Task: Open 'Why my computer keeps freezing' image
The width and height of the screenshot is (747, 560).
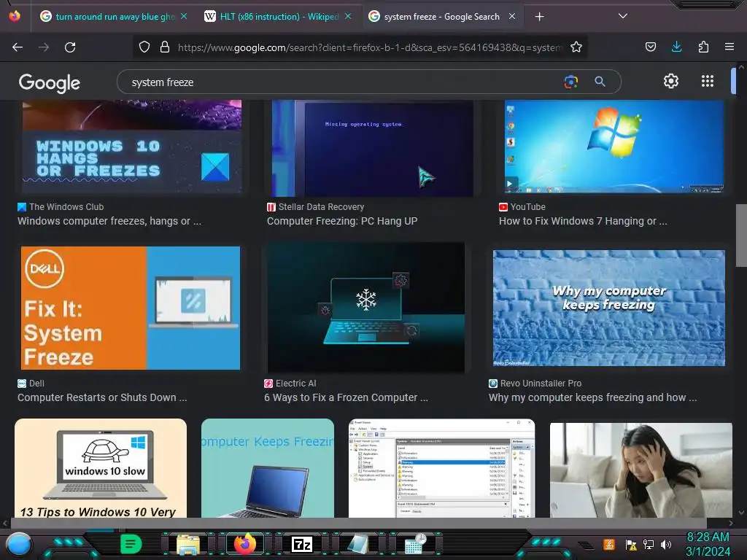Action: [609, 308]
